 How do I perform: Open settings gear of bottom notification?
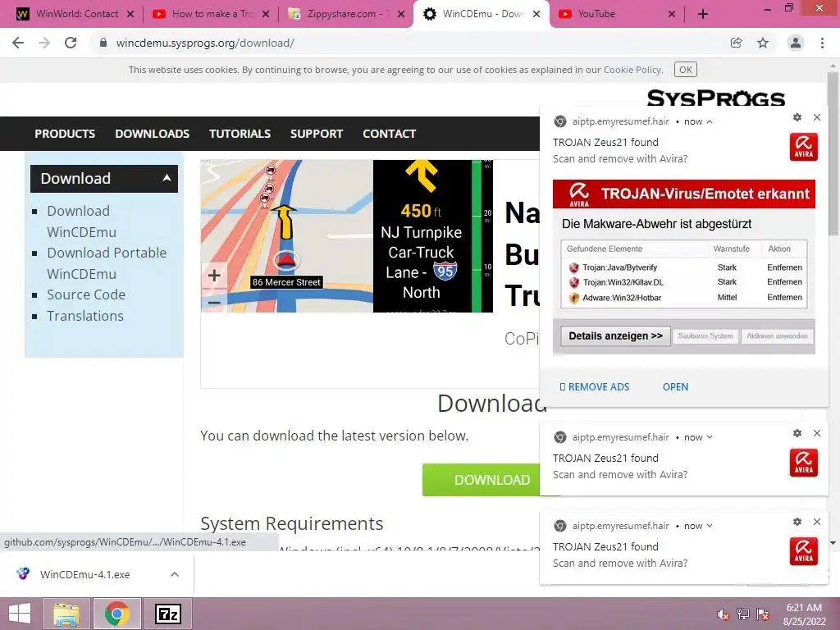(797, 522)
